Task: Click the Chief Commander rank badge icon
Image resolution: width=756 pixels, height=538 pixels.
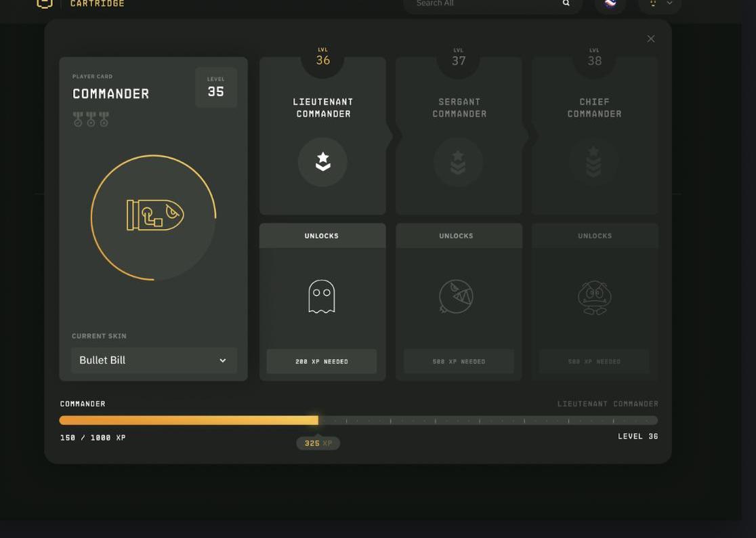Action: [593, 162]
